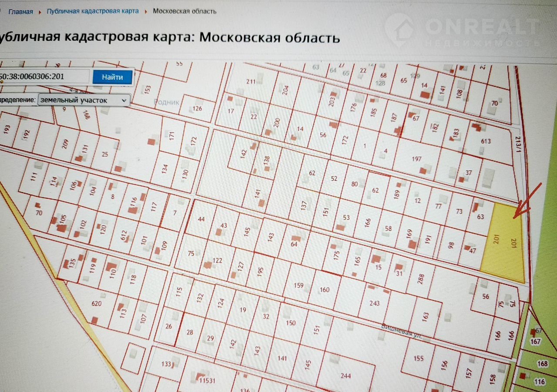
Task: Select "Московская область" in the breadcrumb
Action: tap(185, 11)
